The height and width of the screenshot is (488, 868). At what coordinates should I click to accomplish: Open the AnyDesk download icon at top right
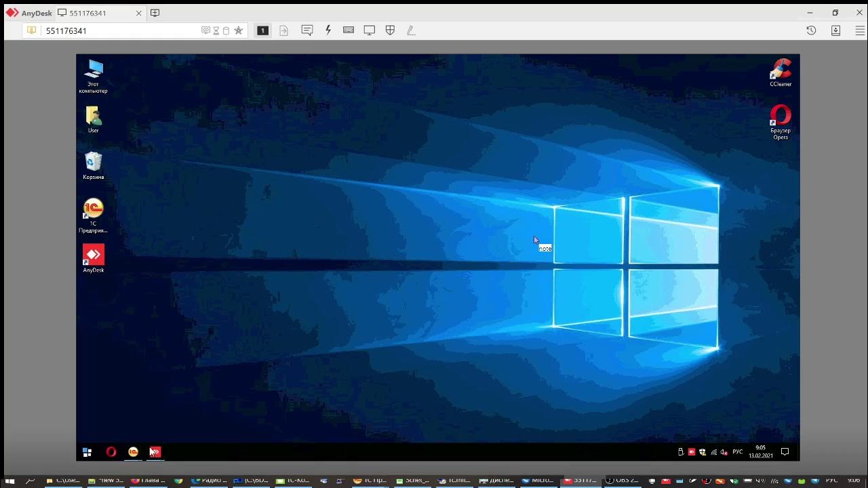click(835, 30)
